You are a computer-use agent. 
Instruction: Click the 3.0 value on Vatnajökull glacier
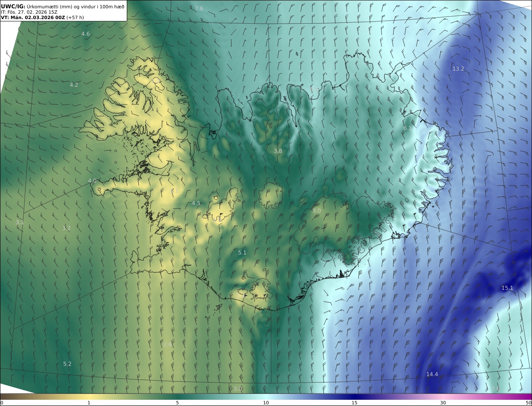pyautogui.click(x=317, y=210)
